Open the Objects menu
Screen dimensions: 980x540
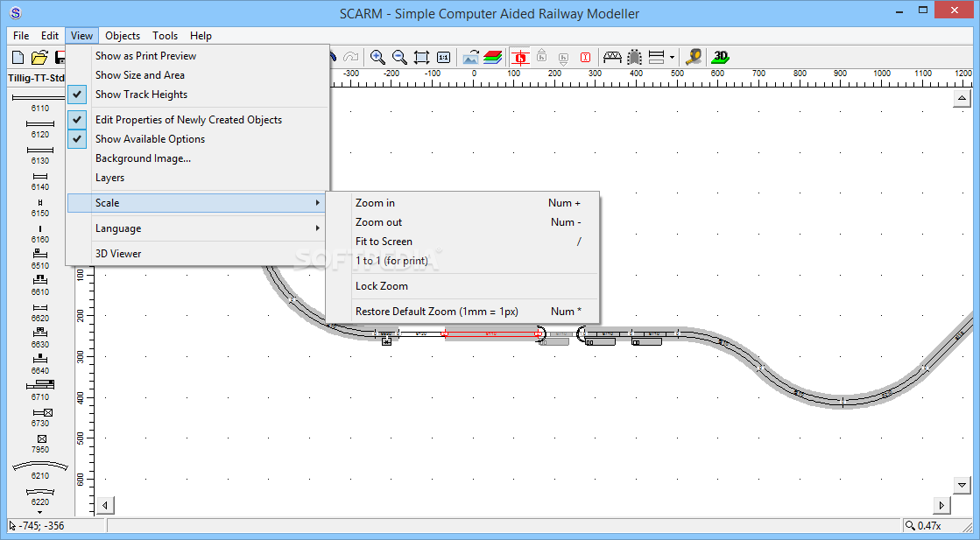123,36
